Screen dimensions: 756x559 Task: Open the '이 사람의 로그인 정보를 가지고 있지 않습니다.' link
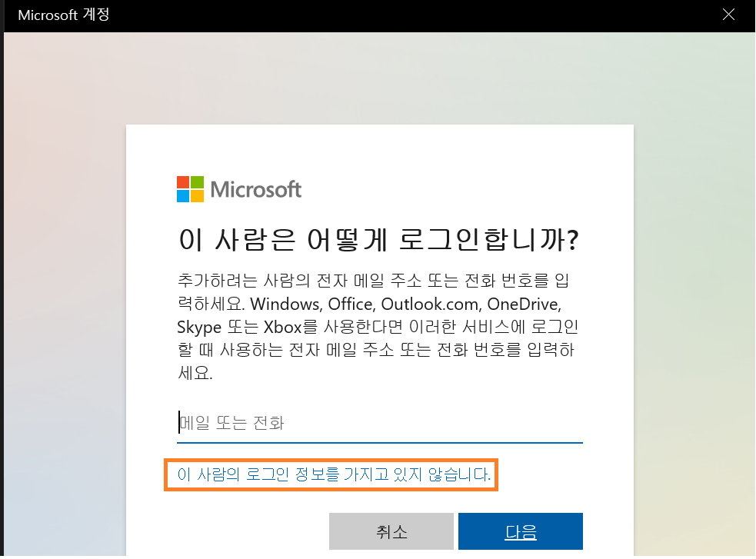click(333, 474)
